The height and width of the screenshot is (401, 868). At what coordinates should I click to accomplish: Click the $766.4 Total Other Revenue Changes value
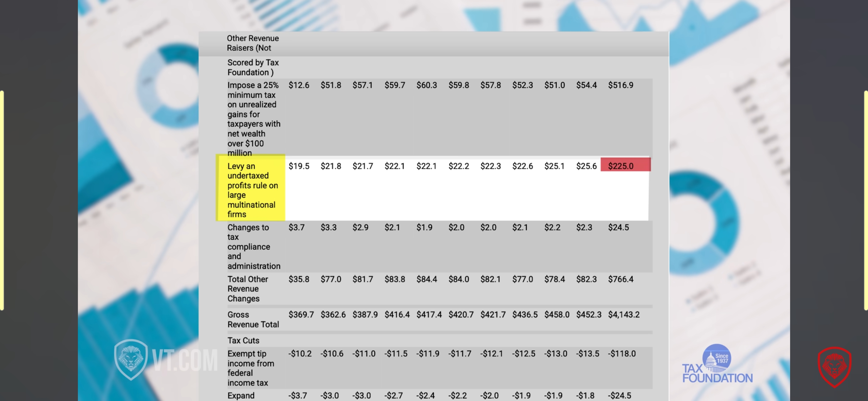click(x=620, y=279)
